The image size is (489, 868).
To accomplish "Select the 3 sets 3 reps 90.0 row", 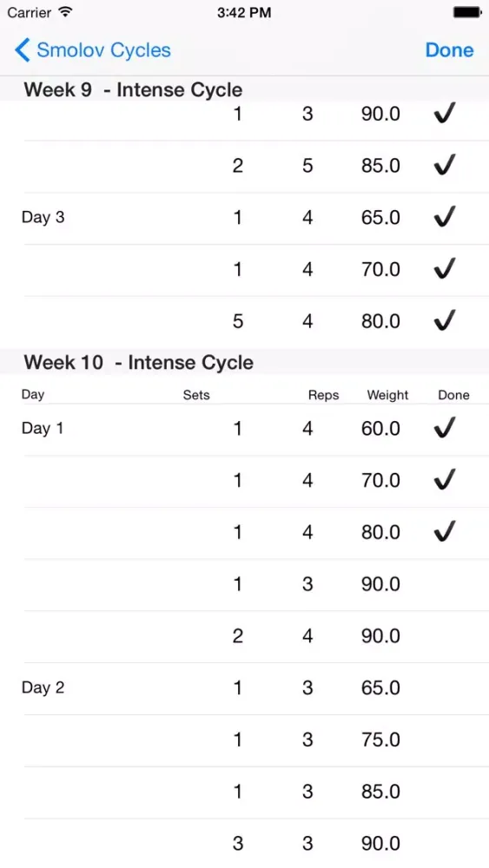I will click(244, 843).
